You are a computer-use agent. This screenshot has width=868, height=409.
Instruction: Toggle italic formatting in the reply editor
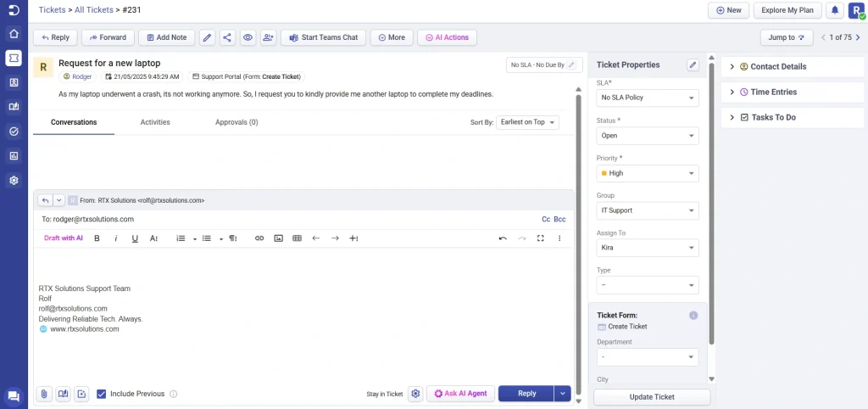(x=115, y=238)
